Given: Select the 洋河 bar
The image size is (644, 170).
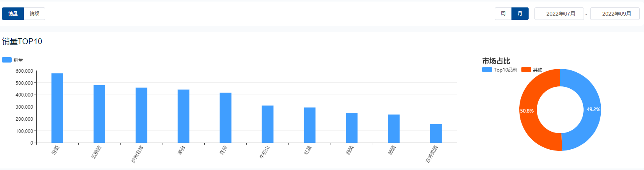Looking at the screenshot, I should point(225,118).
